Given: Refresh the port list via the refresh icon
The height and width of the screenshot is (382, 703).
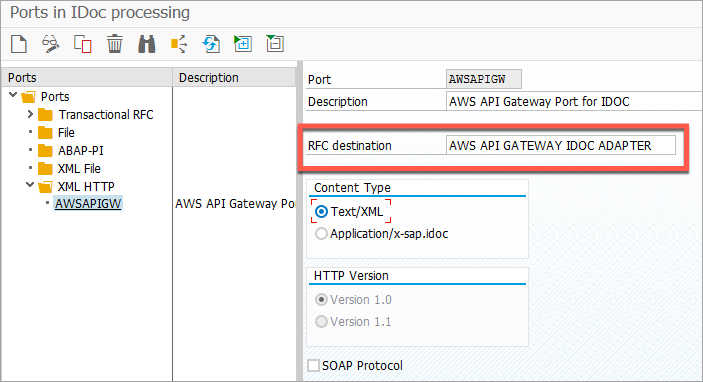Looking at the screenshot, I should 211,44.
